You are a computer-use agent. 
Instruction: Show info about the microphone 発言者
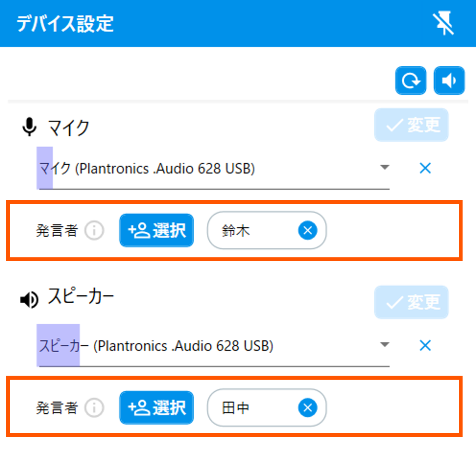pos(94,230)
